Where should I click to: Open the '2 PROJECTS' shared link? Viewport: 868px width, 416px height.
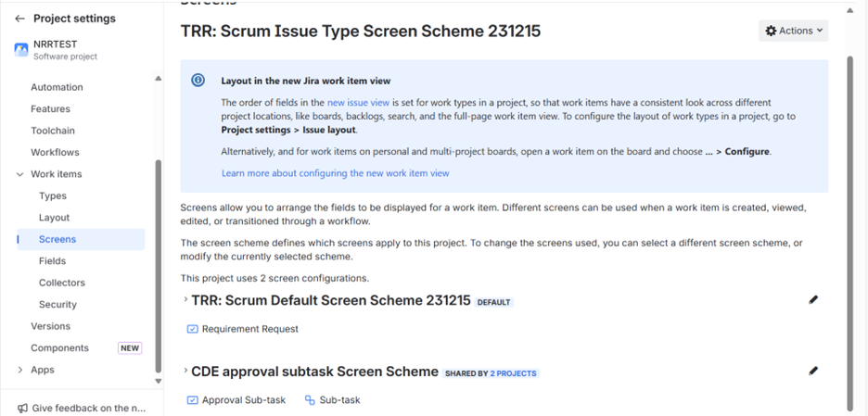click(x=513, y=373)
